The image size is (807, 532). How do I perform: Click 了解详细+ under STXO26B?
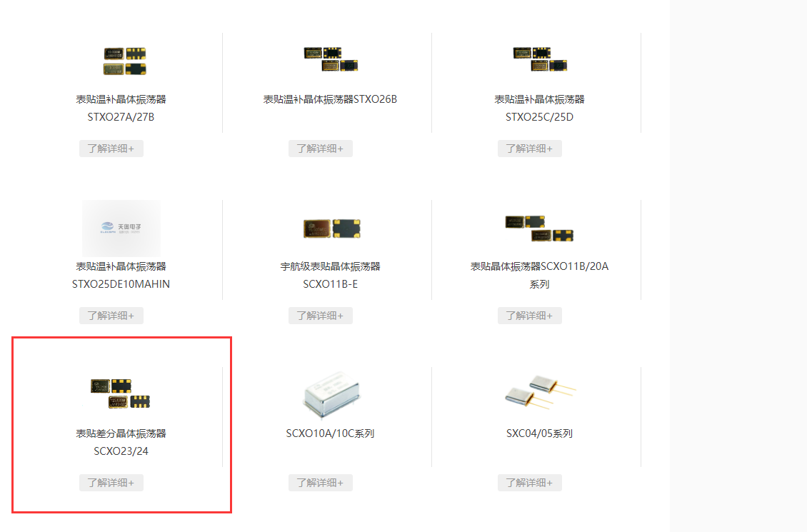(x=320, y=149)
